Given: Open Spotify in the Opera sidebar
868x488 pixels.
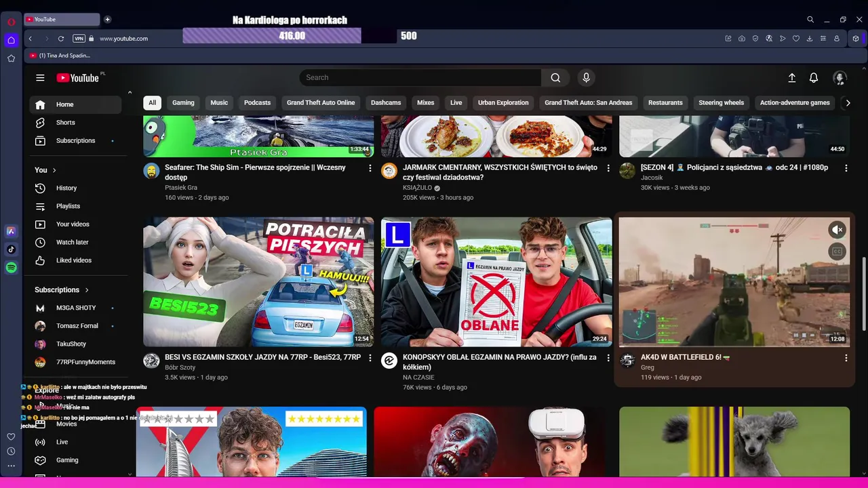Looking at the screenshot, I should [x=11, y=268].
